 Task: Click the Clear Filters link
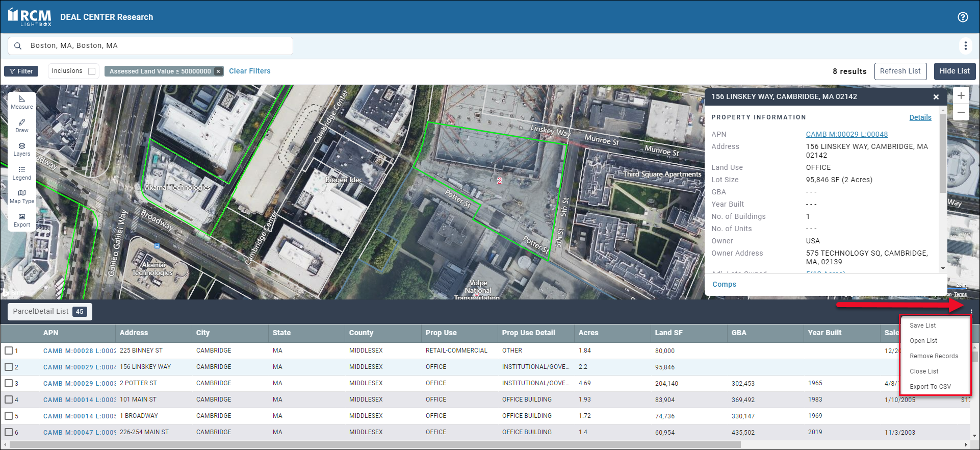click(249, 71)
